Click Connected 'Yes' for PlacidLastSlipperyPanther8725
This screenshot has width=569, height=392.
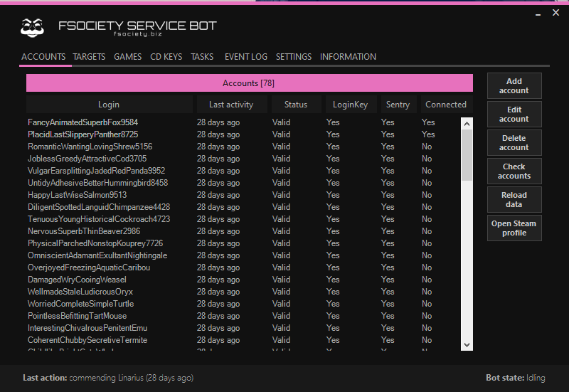point(428,134)
